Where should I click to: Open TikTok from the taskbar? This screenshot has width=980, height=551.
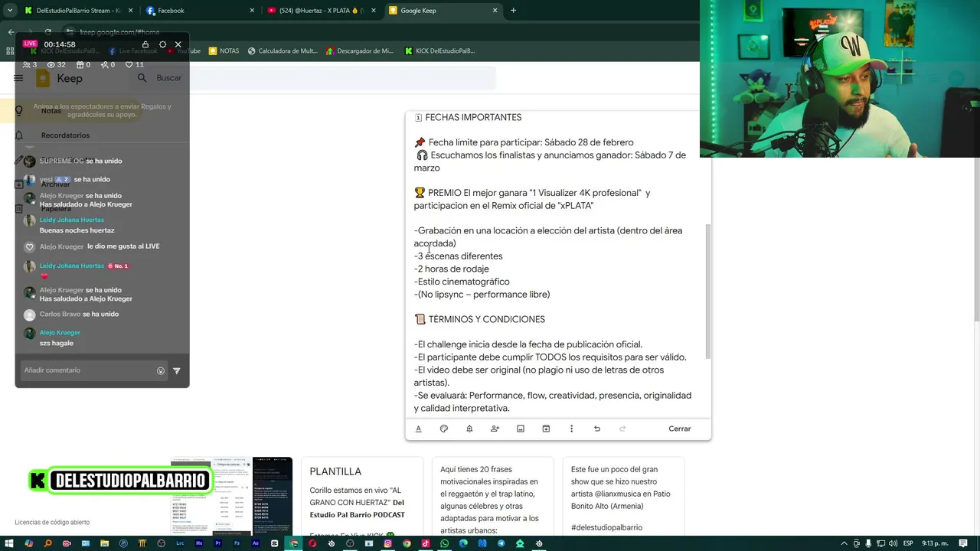tap(425, 543)
